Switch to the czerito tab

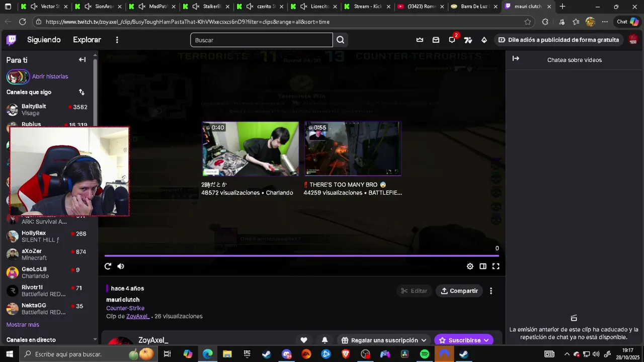[x=260, y=7]
